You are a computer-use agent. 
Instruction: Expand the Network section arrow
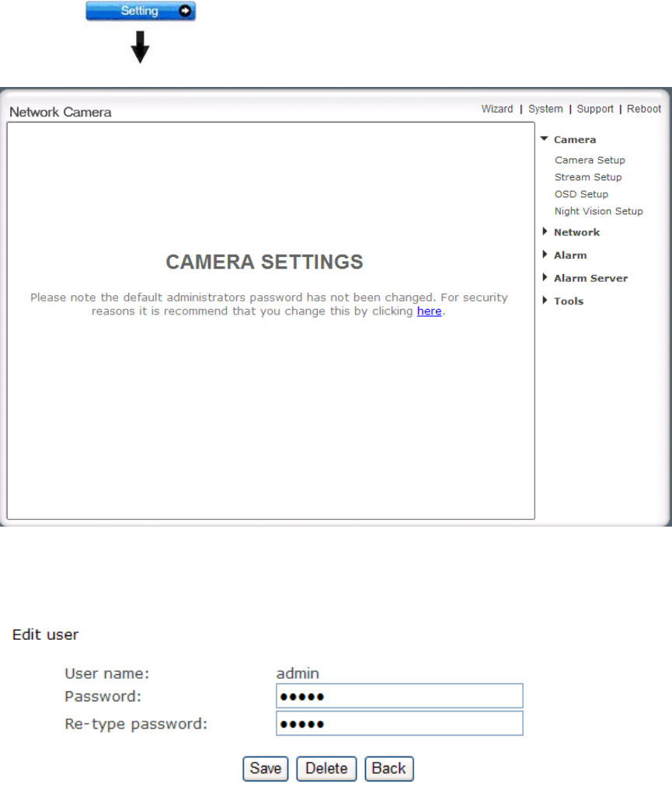(545, 232)
